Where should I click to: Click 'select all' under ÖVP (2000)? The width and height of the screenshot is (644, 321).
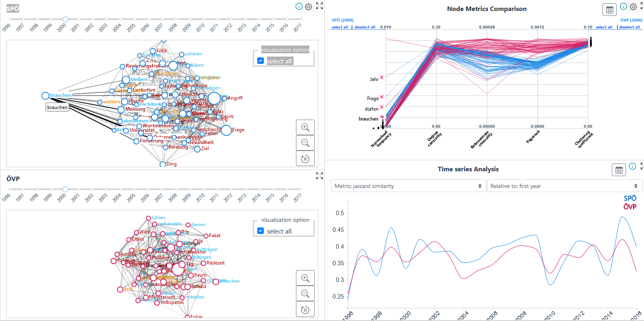pyautogui.click(x=604, y=27)
